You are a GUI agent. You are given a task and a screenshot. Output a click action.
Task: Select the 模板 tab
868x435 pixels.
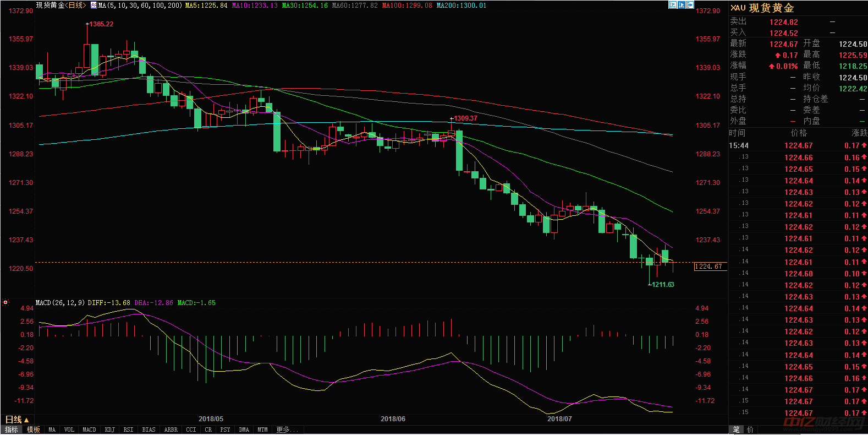pyautogui.click(x=34, y=429)
